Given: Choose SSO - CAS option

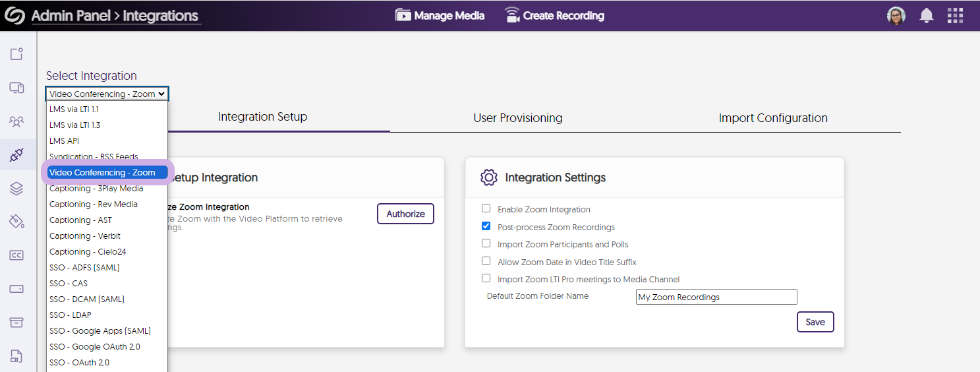Looking at the screenshot, I should click(107, 283).
